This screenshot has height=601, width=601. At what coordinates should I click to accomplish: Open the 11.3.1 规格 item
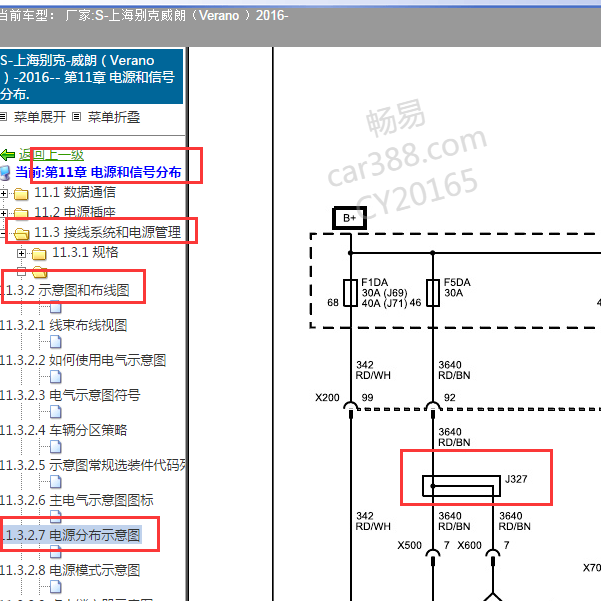pyautogui.click(x=85, y=252)
